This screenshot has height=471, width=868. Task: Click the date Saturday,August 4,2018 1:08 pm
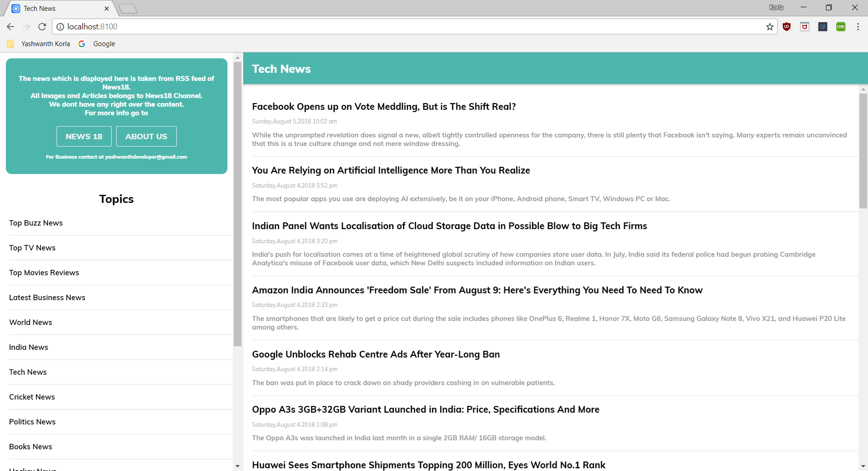click(295, 425)
